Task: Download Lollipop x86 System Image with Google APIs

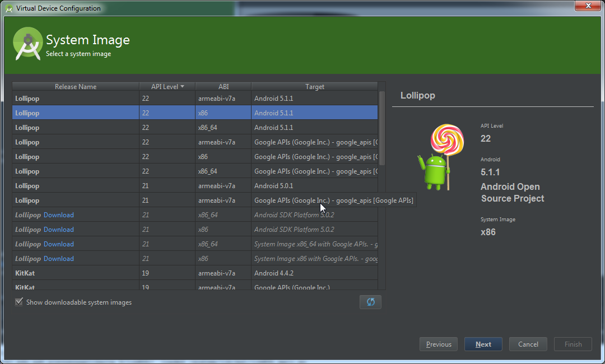Action: (59, 259)
